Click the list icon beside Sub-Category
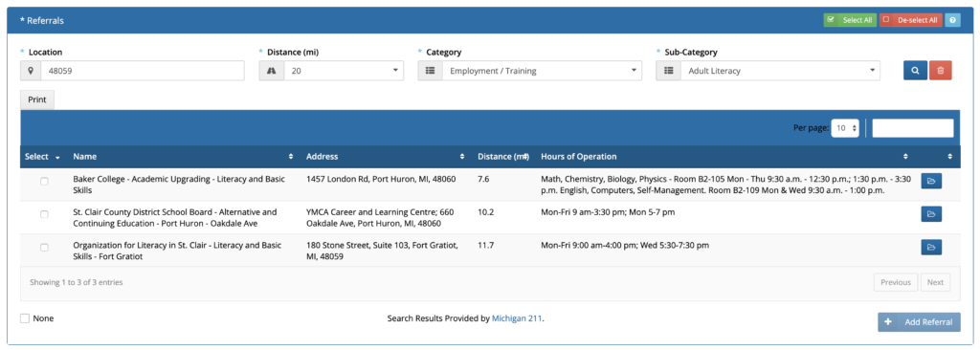This screenshot has width=980, height=350. pyautogui.click(x=668, y=71)
